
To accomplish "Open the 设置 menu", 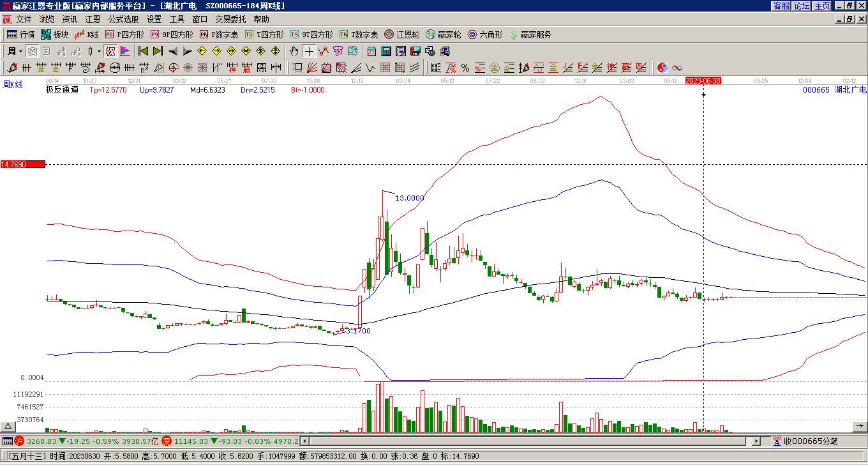I will (x=154, y=20).
